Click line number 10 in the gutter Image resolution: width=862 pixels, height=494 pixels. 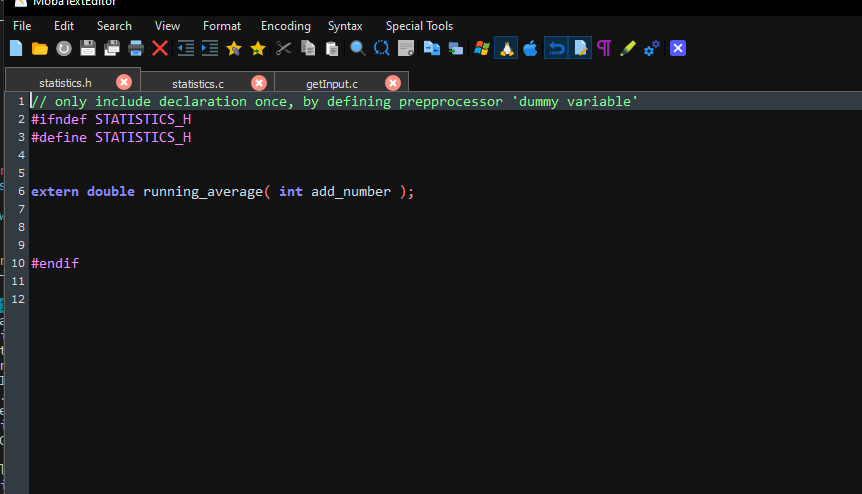pyautogui.click(x=18, y=263)
